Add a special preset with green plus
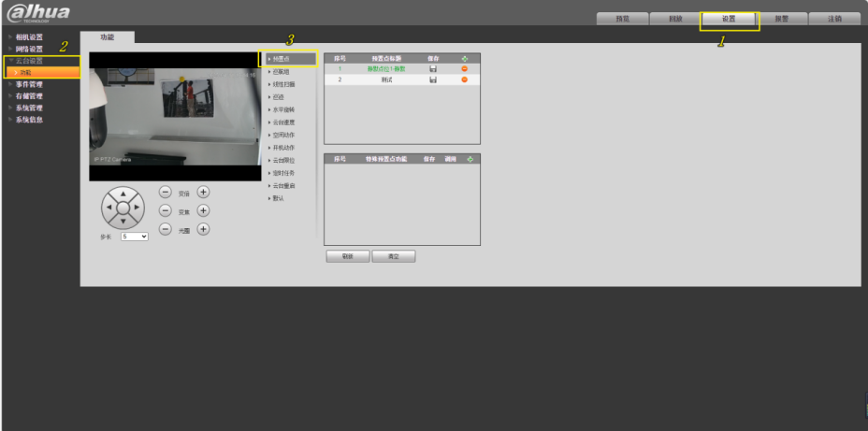 (470, 159)
